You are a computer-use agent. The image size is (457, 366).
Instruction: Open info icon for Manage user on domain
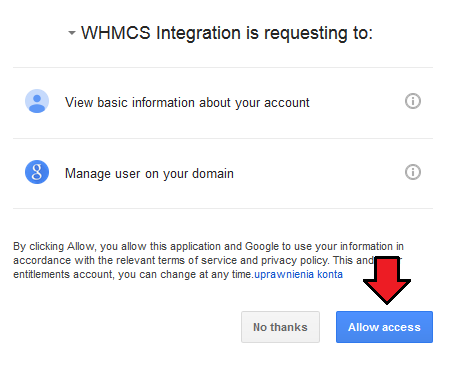point(413,172)
